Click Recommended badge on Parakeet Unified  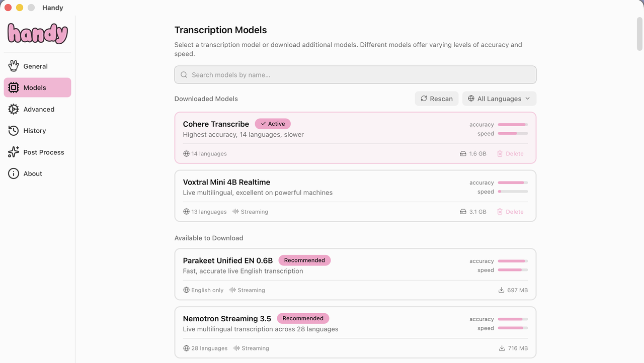click(304, 260)
